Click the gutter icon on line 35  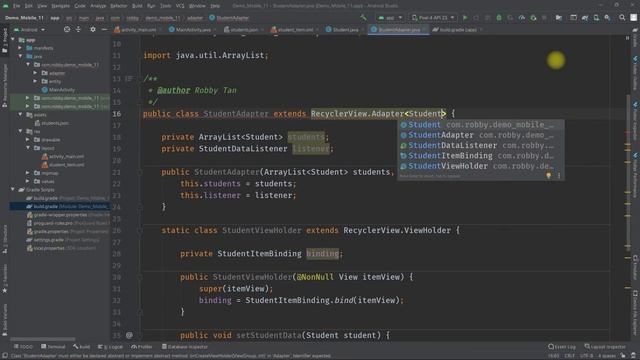129,335
